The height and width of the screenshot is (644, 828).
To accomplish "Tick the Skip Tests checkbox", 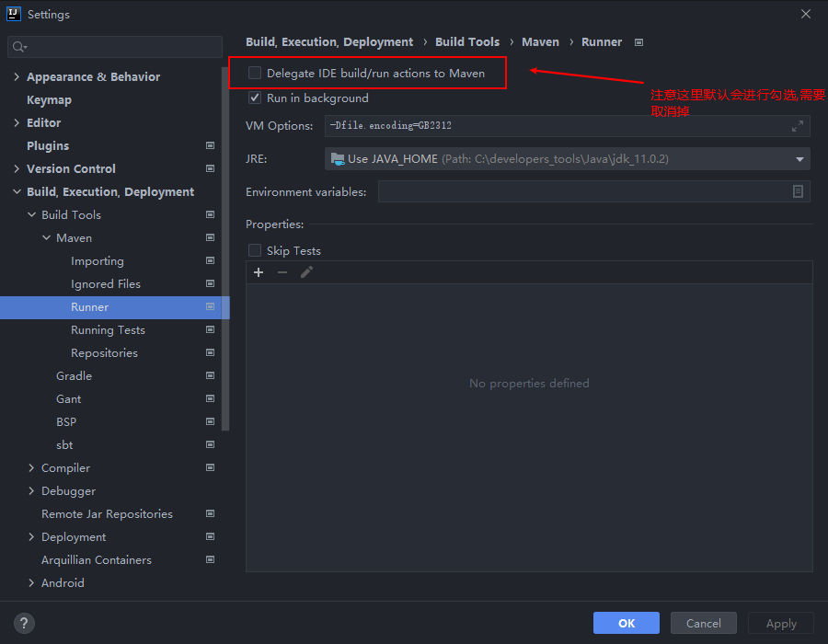I will (x=255, y=250).
